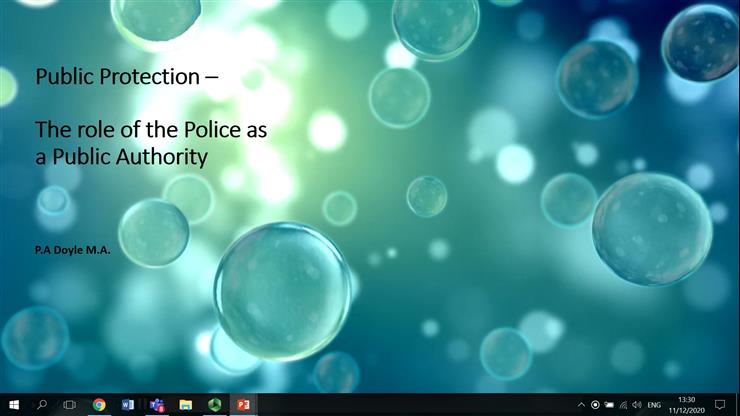Expand the hidden system tray icons
This screenshot has height=416, width=740.
tap(582, 405)
